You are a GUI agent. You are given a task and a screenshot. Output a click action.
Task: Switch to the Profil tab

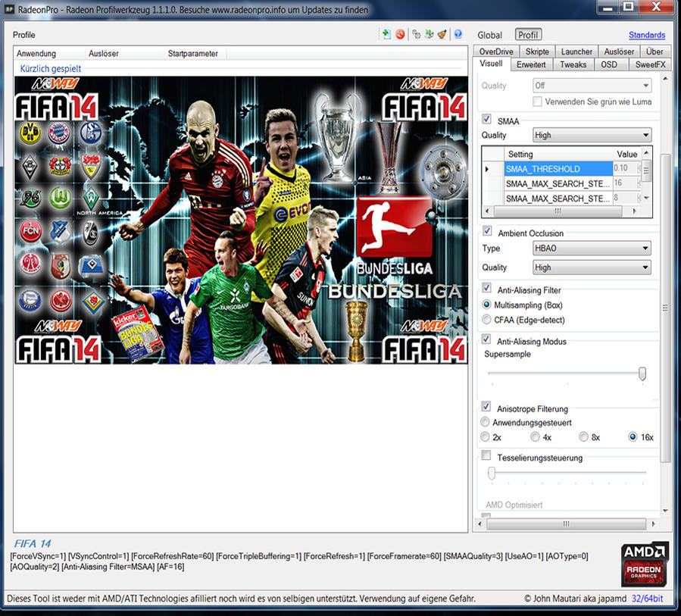[x=528, y=35]
